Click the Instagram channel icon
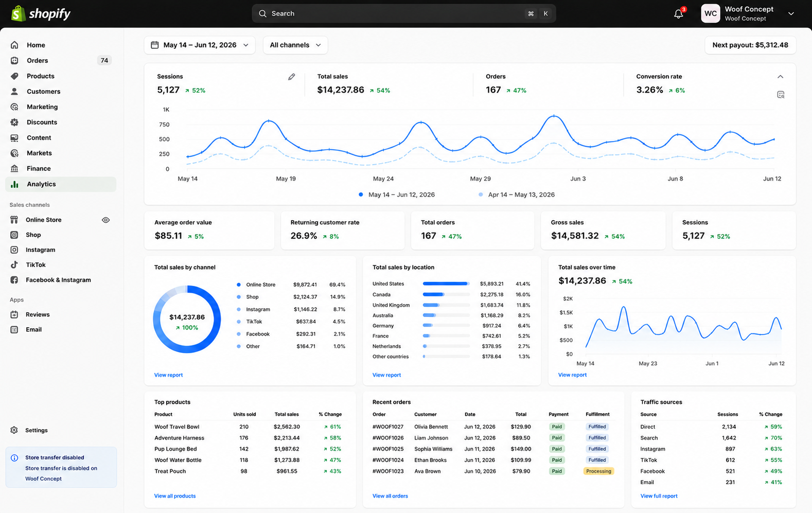Viewport: 812px width, 513px height. [x=14, y=250]
